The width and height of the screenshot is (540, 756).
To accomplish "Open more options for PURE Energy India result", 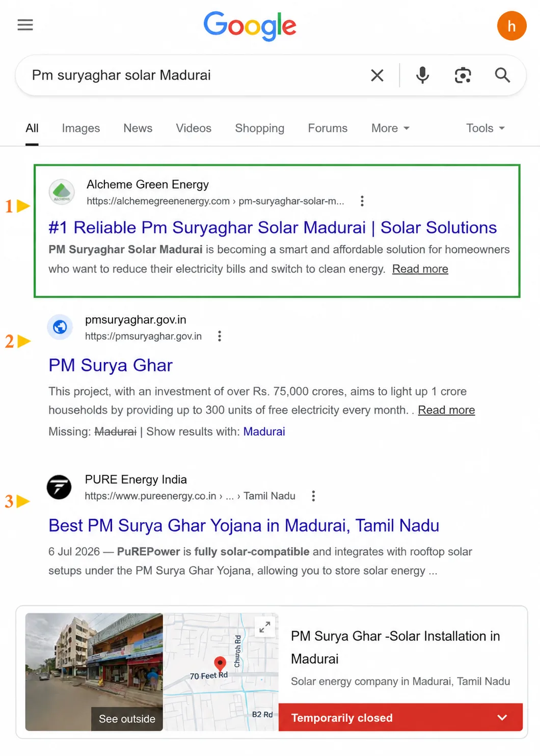I will coord(313,496).
